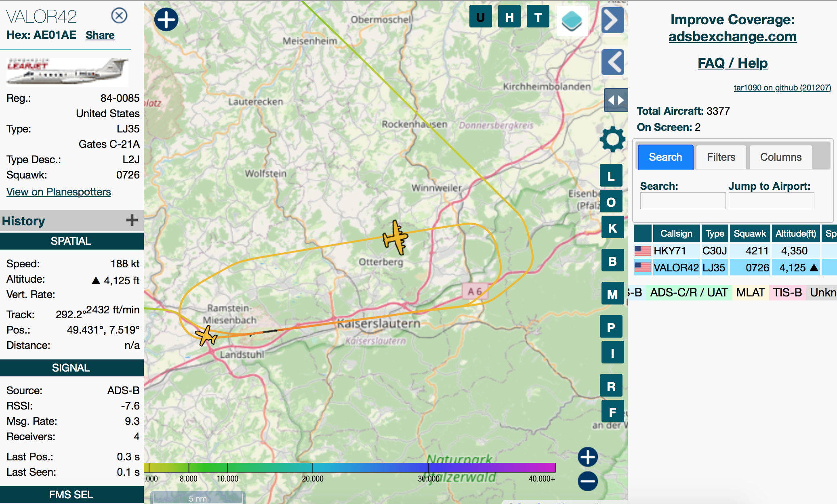Sort table by Squawk column

pyautogui.click(x=750, y=233)
